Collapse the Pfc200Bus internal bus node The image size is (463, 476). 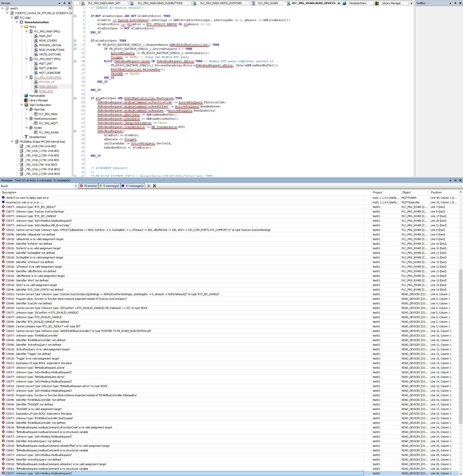point(12,141)
